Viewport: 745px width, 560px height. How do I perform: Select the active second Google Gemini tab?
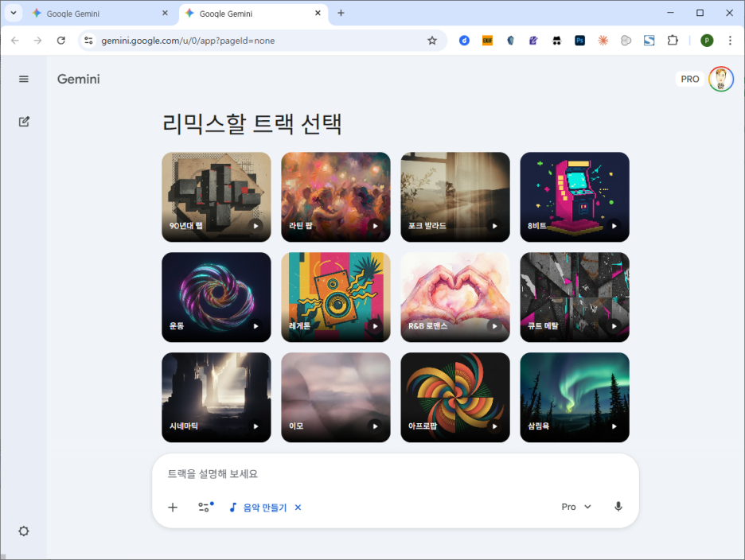point(252,14)
